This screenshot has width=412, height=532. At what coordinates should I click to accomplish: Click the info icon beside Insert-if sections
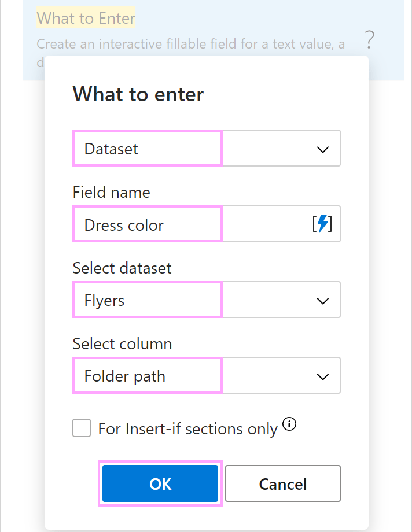[x=289, y=424]
